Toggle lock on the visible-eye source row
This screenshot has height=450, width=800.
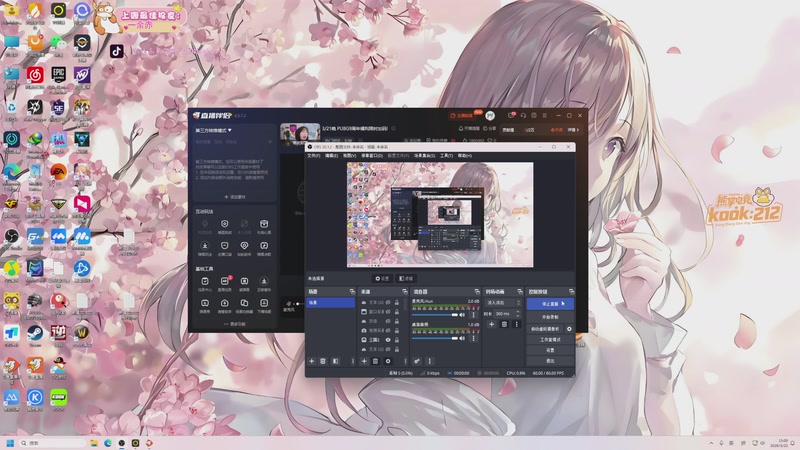point(397,340)
